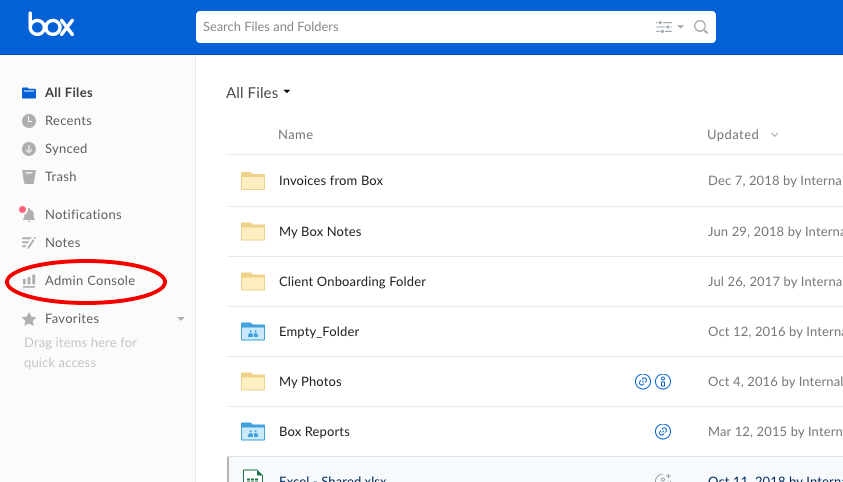This screenshot has width=843, height=482.
Task: Click the magnifier search icon
Action: click(701, 27)
